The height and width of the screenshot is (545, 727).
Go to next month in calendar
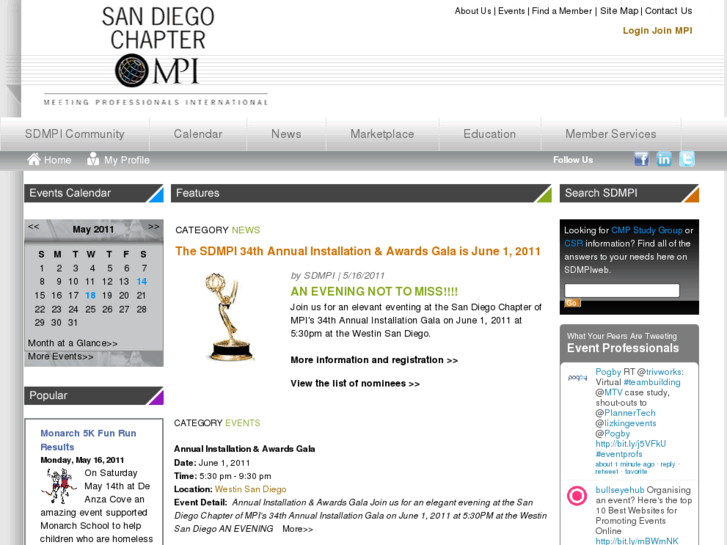point(153,227)
